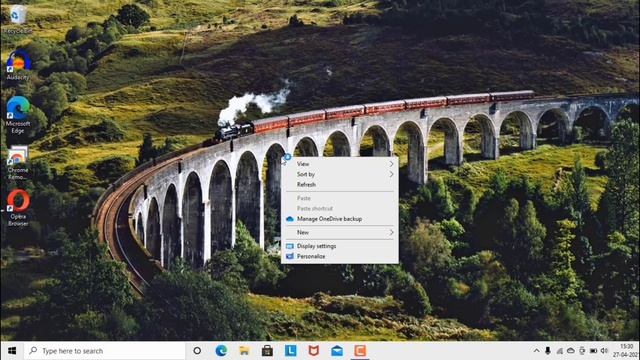The height and width of the screenshot is (360, 640).
Task: Click the Personalize menu icon
Action: (x=290, y=256)
